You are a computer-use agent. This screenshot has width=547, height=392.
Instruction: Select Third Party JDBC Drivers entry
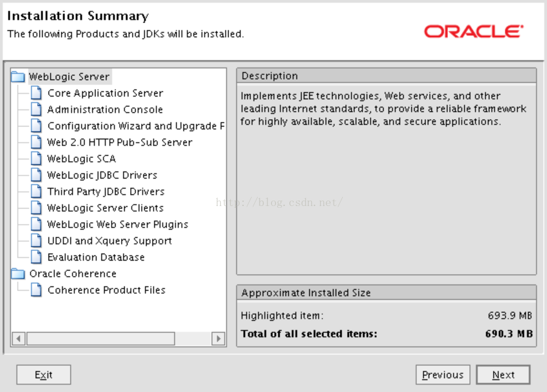pyautogui.click(x=106, y=191)
